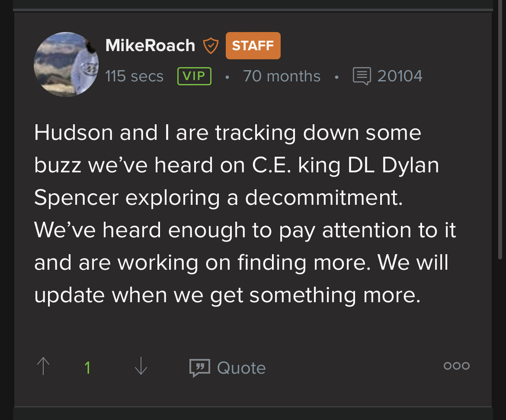The image size is (506, 420).
Task: Click the name Dylan in the post
Action: click(410, 166)
